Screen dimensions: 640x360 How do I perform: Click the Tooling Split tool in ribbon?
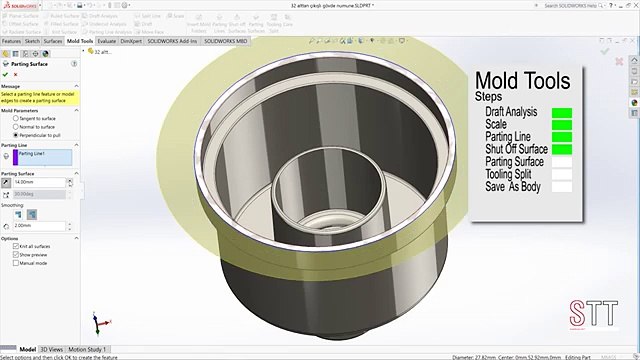(x=274, y=24)
